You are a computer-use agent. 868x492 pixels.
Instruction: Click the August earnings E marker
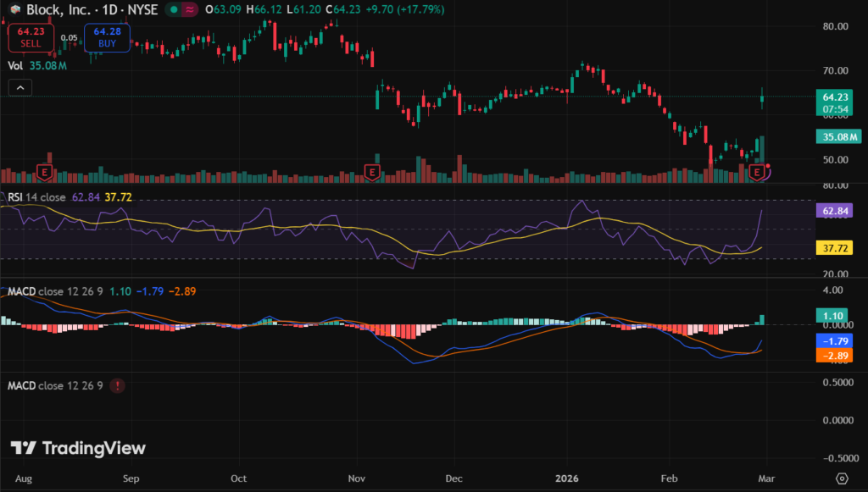(44, 172)
